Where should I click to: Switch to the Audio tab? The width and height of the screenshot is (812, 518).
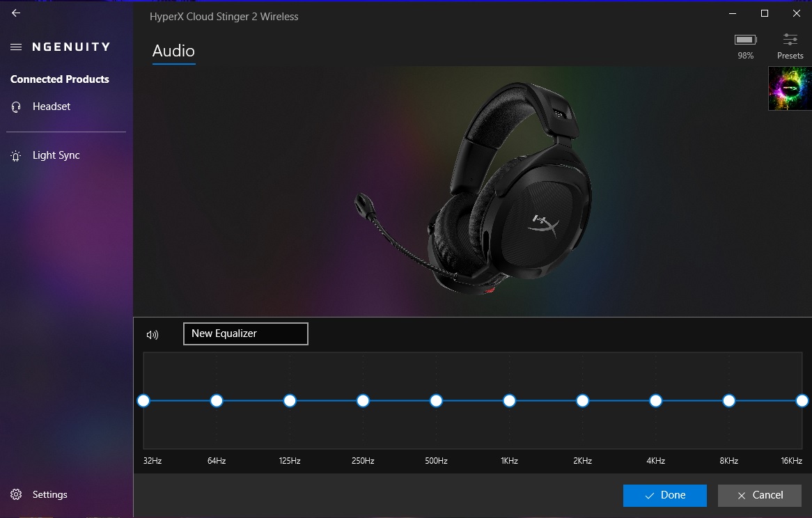click(173, 51)
